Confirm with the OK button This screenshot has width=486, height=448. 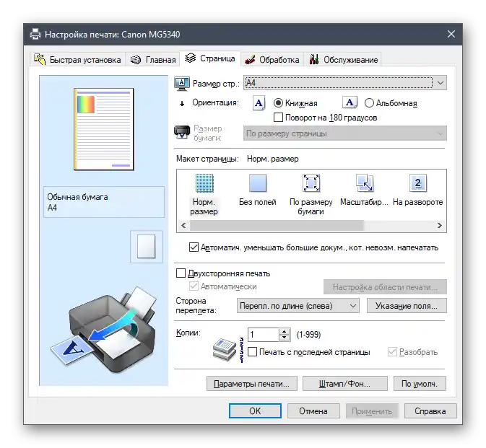click(255, 411)
